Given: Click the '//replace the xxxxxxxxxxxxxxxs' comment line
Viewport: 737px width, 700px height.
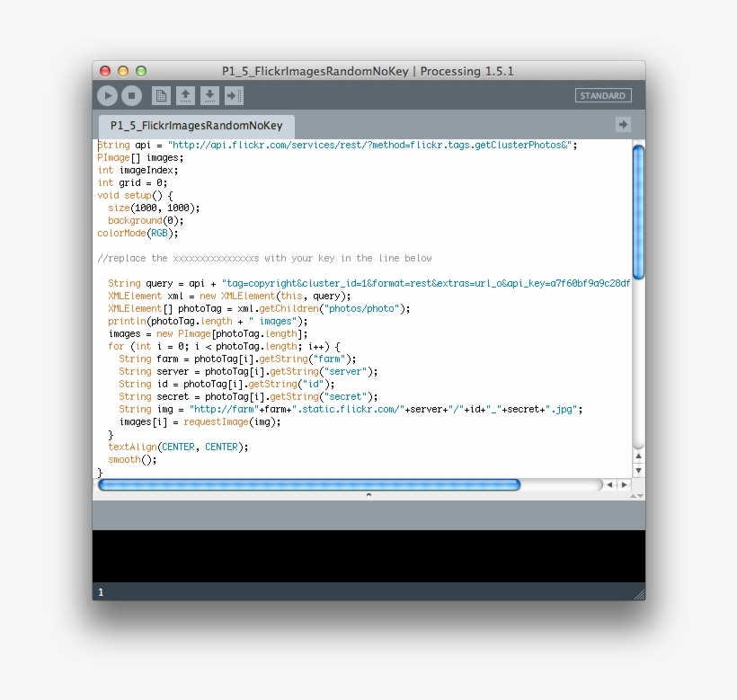Looking at the screenshot, I should (x=264, y=259).
